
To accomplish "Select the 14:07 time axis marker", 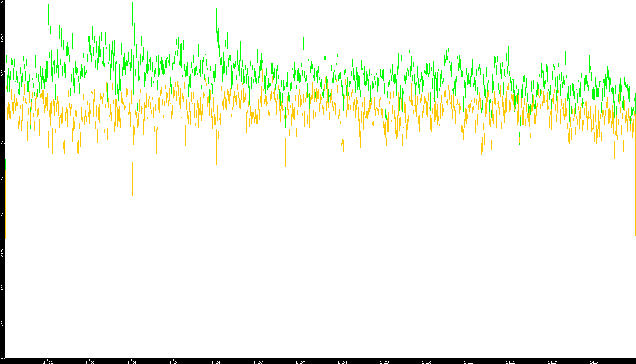I will (300, 362).
